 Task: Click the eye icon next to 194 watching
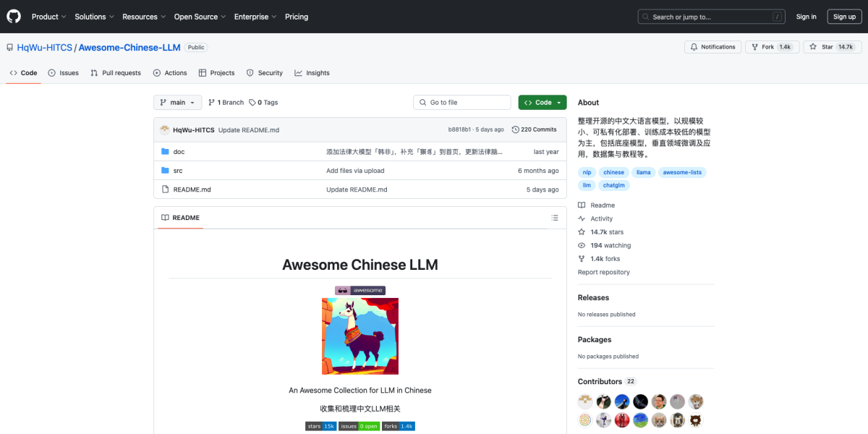tap(581, 245)
